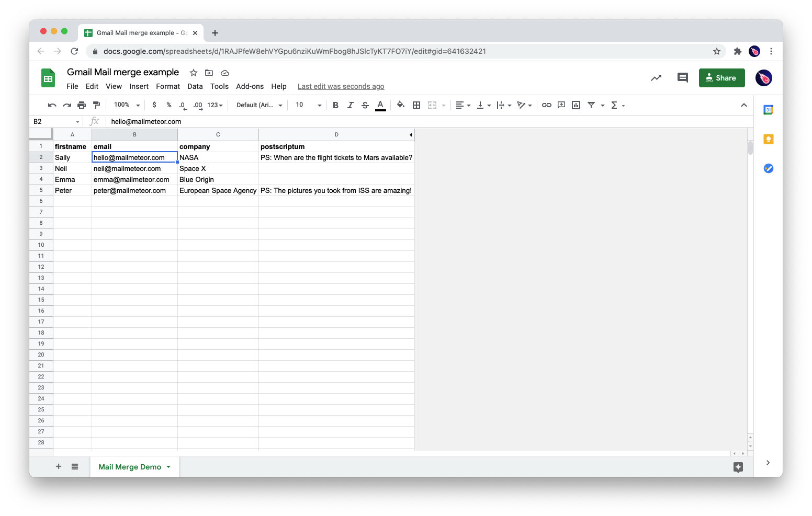
Task: Open the View menu
Action: (114, 86)
